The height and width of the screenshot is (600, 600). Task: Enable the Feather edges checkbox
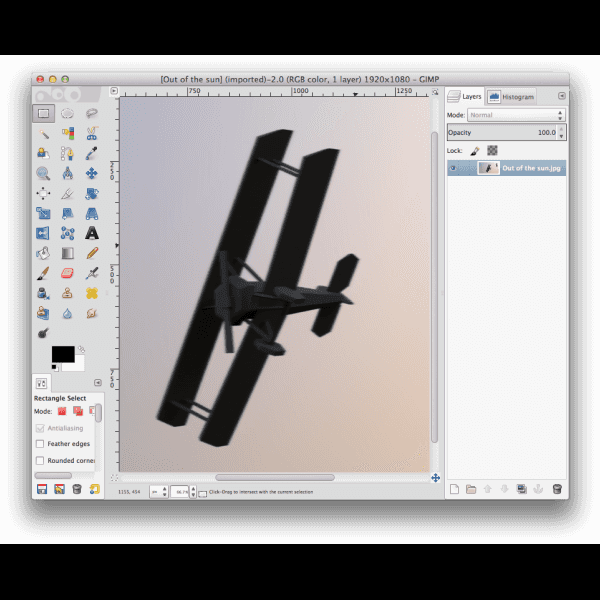point(40,443)
